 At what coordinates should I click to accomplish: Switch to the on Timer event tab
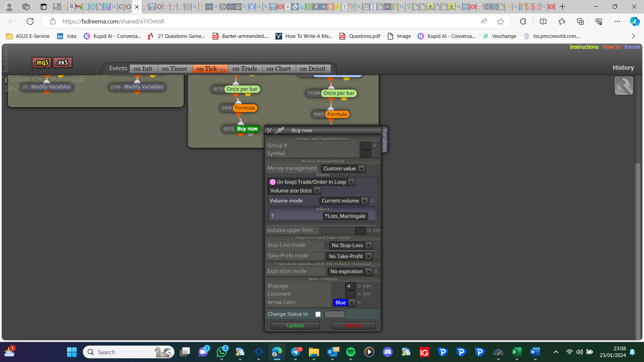coord(174,69)
